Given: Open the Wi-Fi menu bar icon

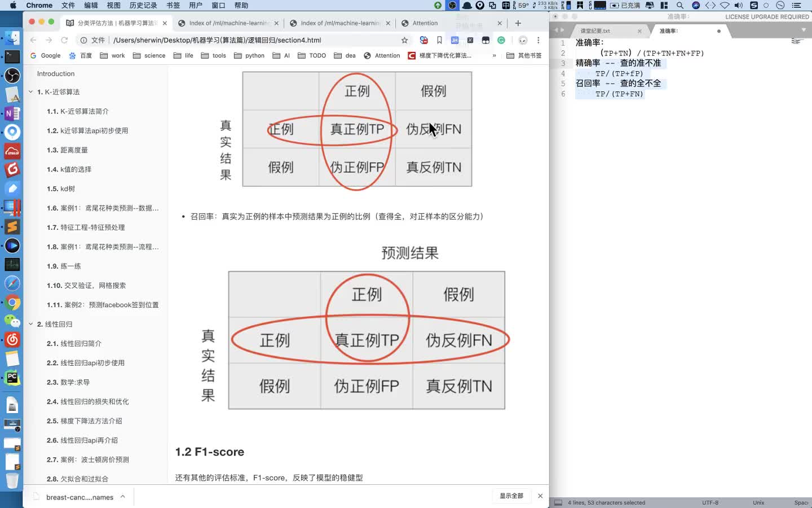Looking at the screenshot, I should click(725, 5).
